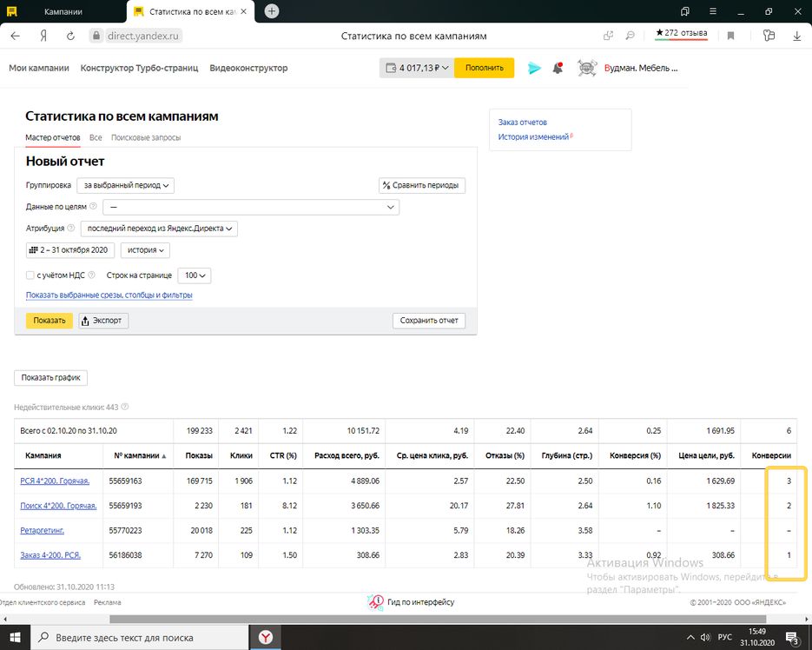Close the Статистика по всем кампаниям tab
Screen dimensions: 812x650
click(243, 11)
